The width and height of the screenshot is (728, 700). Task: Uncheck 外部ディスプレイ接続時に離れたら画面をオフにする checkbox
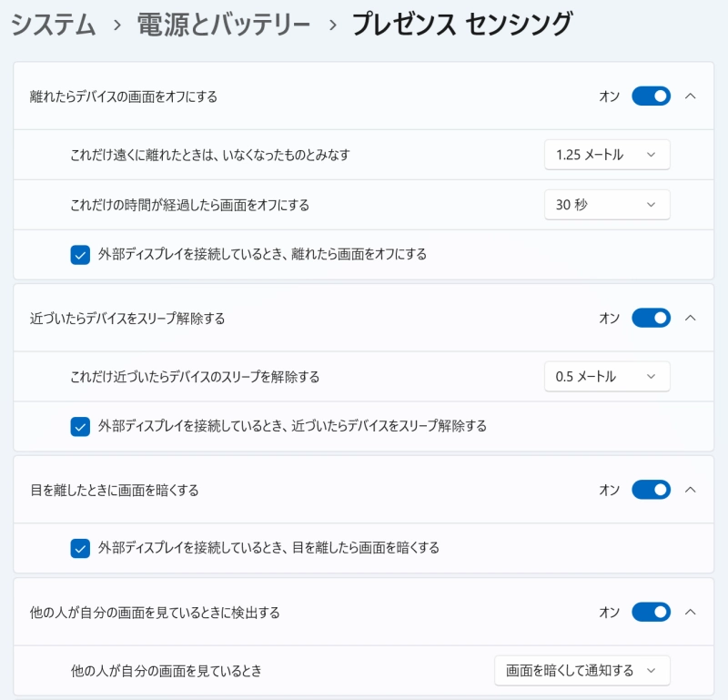coord(80,255)
